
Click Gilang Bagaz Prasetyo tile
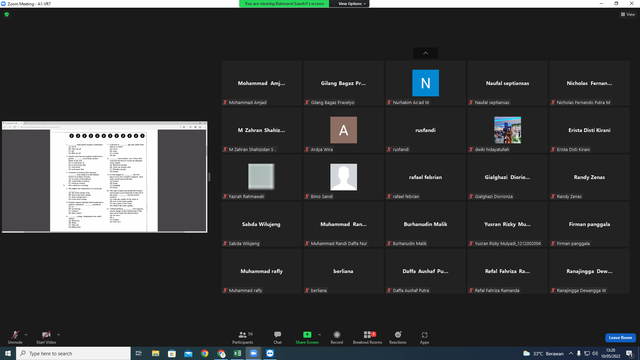343,83
